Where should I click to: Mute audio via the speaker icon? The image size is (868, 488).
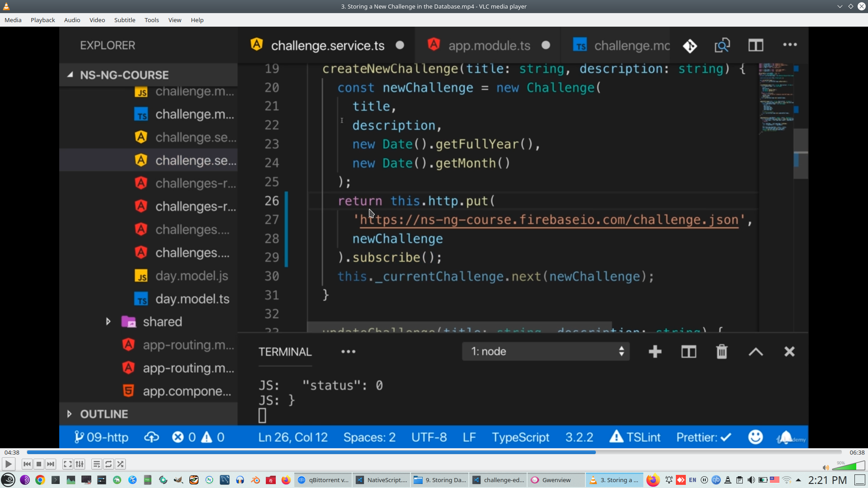826,468
